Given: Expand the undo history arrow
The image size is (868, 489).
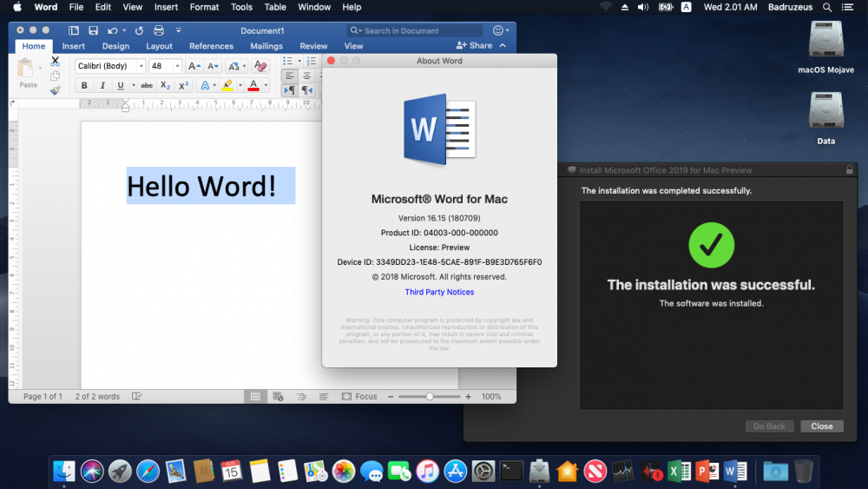Looking at the screenshot, I should pos(124,30).
